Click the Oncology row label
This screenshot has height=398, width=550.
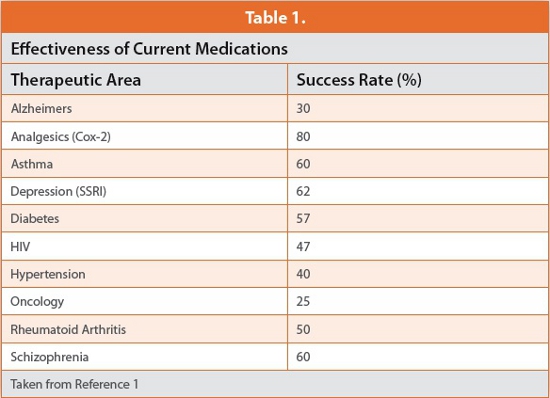pyautogui.click(x=37, y=301)
